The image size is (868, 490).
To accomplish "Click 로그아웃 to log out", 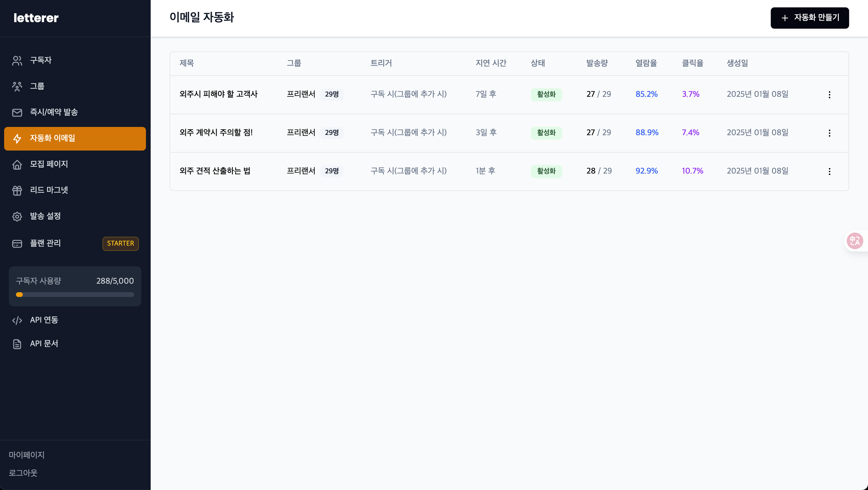I will pos(23,473).
